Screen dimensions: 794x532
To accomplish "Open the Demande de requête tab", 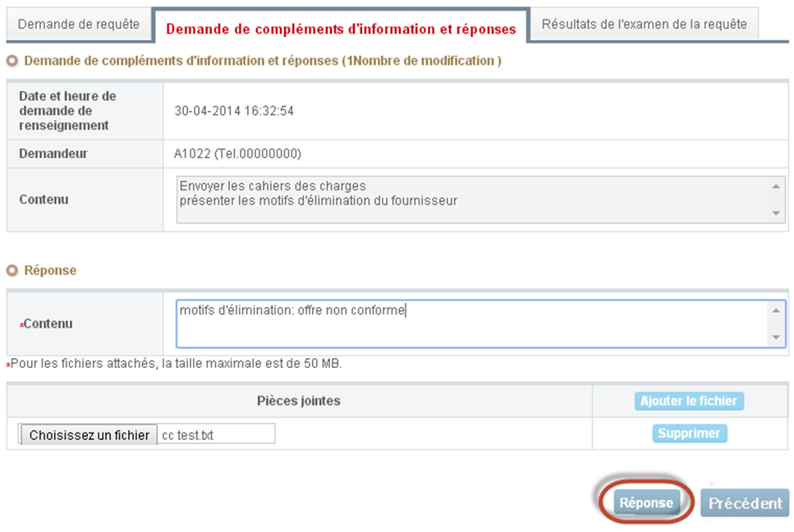I will (x=79, y=25).
